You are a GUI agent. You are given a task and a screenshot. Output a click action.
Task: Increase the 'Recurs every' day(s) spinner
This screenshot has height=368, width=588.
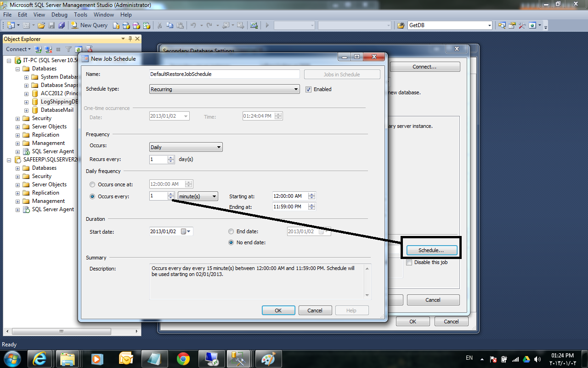click(171, 157)
